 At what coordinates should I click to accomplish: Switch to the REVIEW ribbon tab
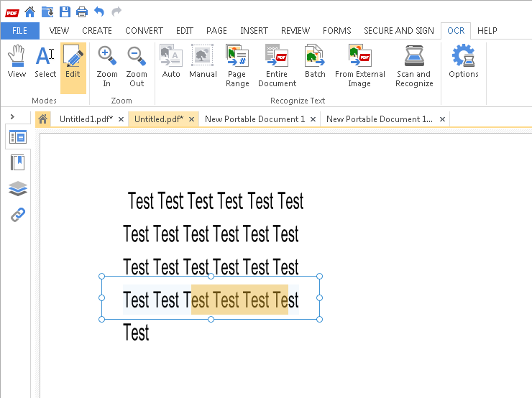[295, 31]
